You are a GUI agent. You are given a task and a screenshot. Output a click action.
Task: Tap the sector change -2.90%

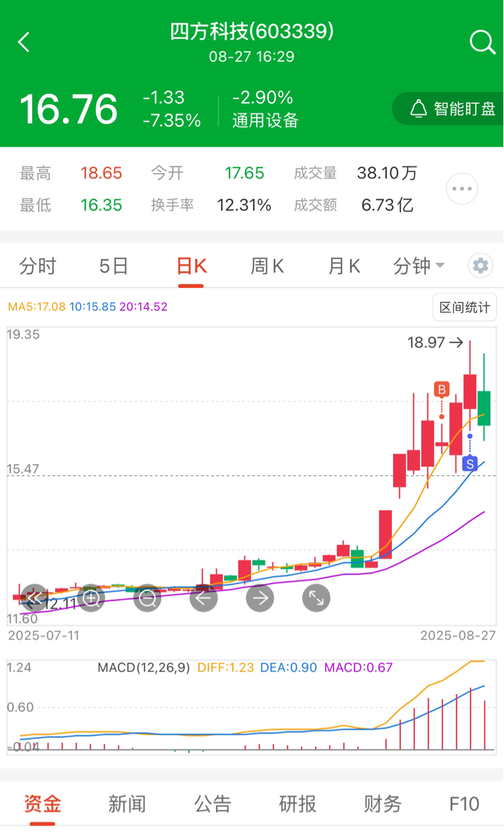[263, 98]
